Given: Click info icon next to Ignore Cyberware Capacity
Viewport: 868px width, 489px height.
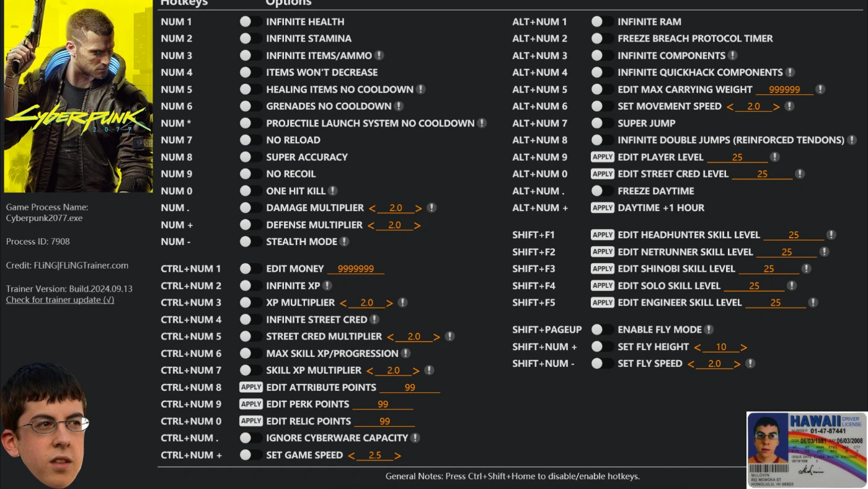Looking at the screenshot, I should click(415, 437).
